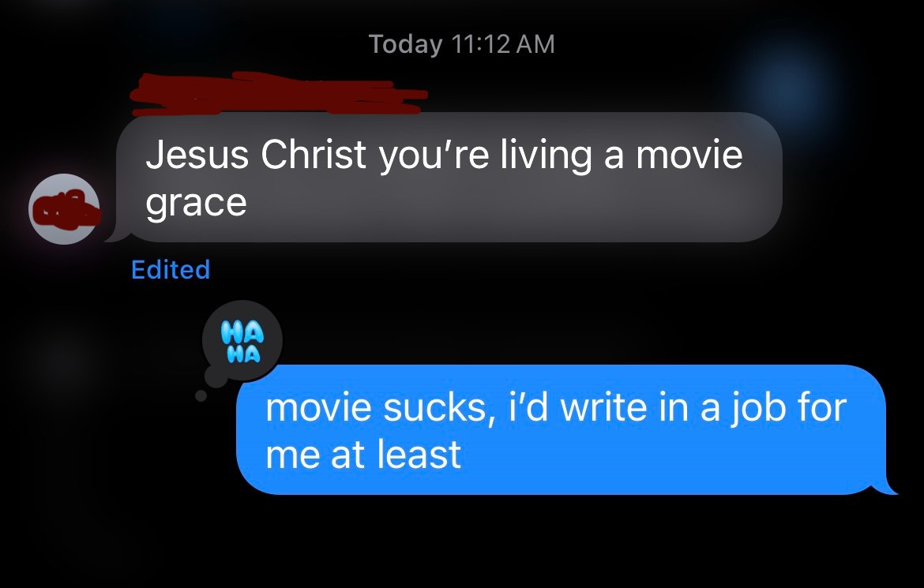Tap the words 'living a movie'
Viewport: 924px width, 588px height.
pos(622,155)
